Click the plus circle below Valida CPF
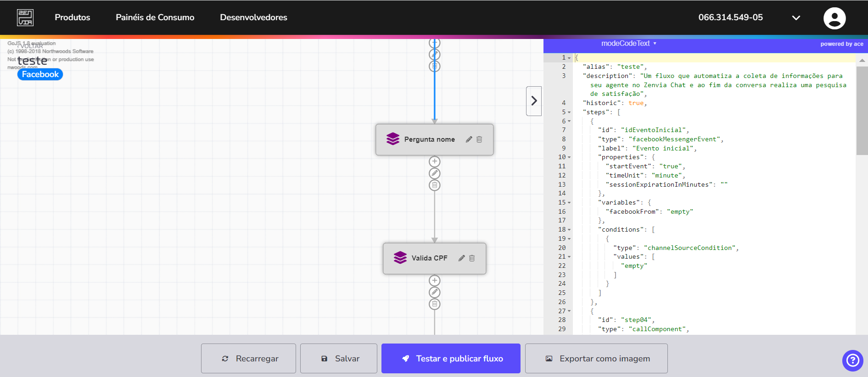Image resolution: width=868 pixels, height=377 pixels. pos(435,280)
